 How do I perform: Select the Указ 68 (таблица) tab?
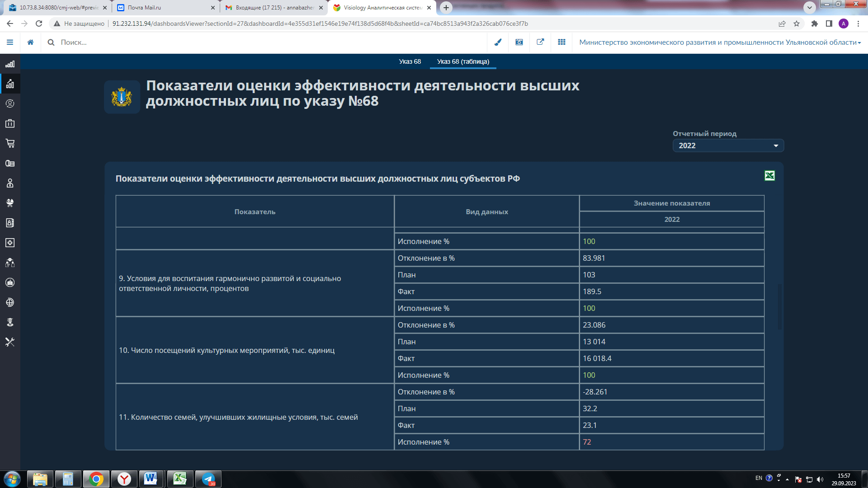463,61
